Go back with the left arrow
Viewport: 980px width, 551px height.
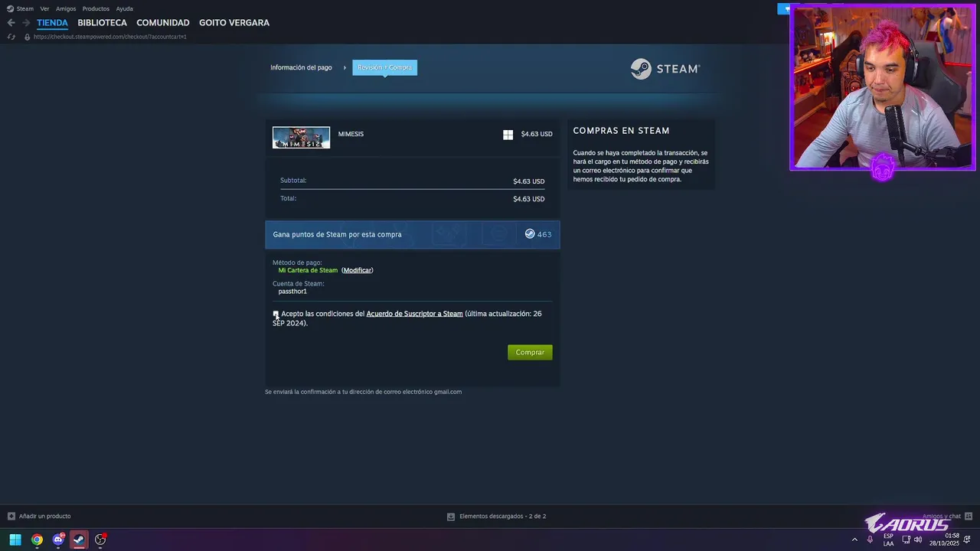click(x=11, y=23)
